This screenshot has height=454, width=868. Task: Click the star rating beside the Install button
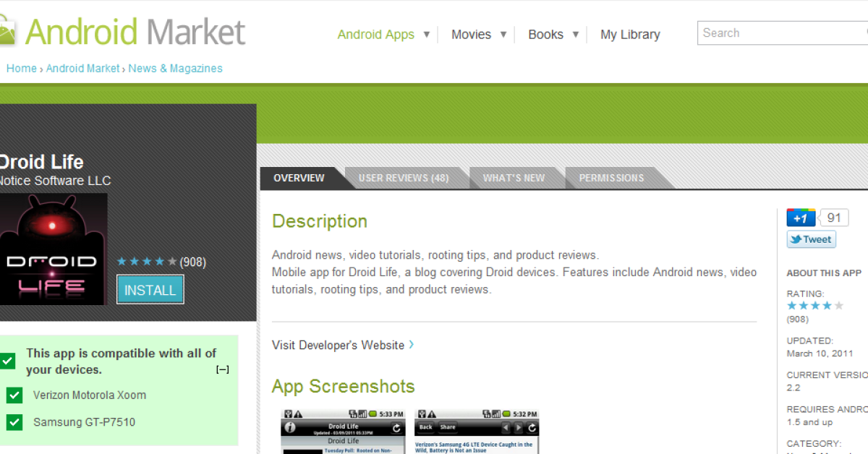(x=147, y=262)
